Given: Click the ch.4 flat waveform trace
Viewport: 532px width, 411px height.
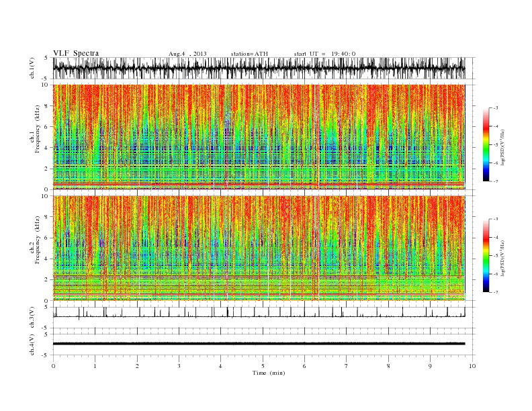Looking at the screenshot, I should tap(259, 344).
